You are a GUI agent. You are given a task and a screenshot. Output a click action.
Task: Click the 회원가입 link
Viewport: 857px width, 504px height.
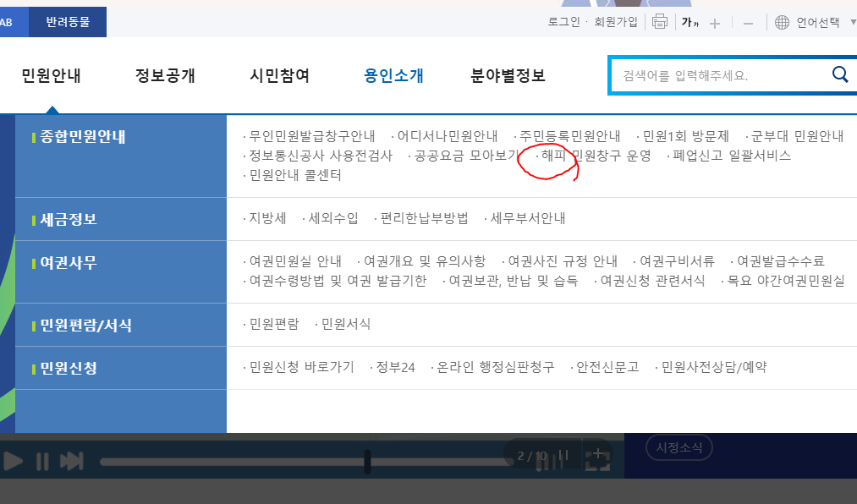[x=616, y=22]
